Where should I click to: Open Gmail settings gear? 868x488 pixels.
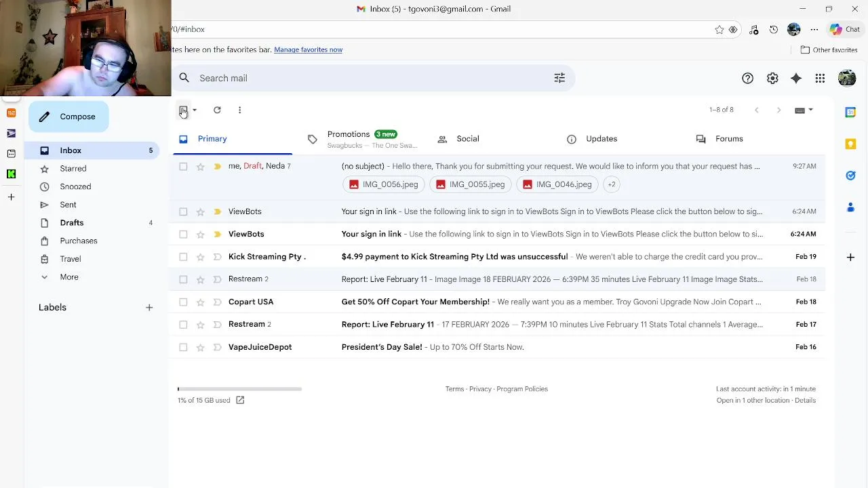tap(772, 79)
